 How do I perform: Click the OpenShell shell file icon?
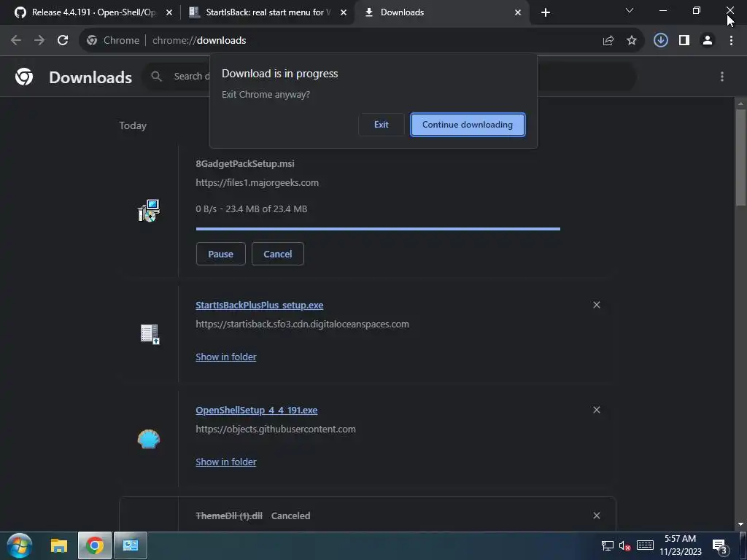[149, 439]
